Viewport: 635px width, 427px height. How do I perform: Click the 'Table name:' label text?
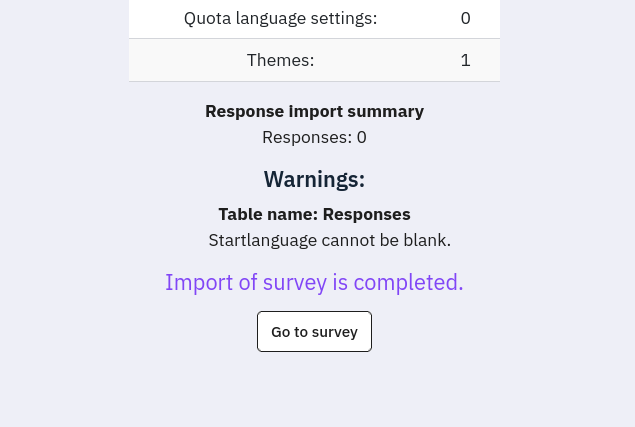268,214
